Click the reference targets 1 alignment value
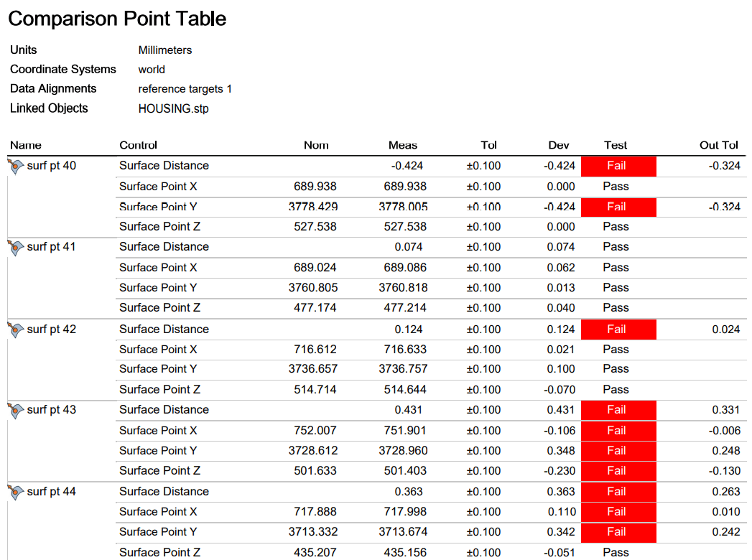The width and height of the screenshot is (752, 560). coord(185,89)
